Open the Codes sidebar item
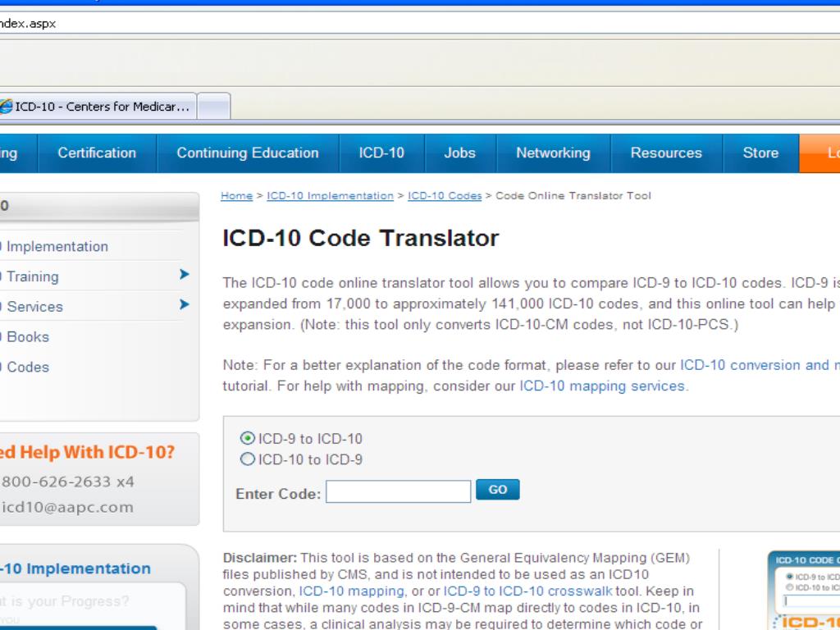Image resolution: width=840 pixels, height=630 pixels. coord(25,367)
